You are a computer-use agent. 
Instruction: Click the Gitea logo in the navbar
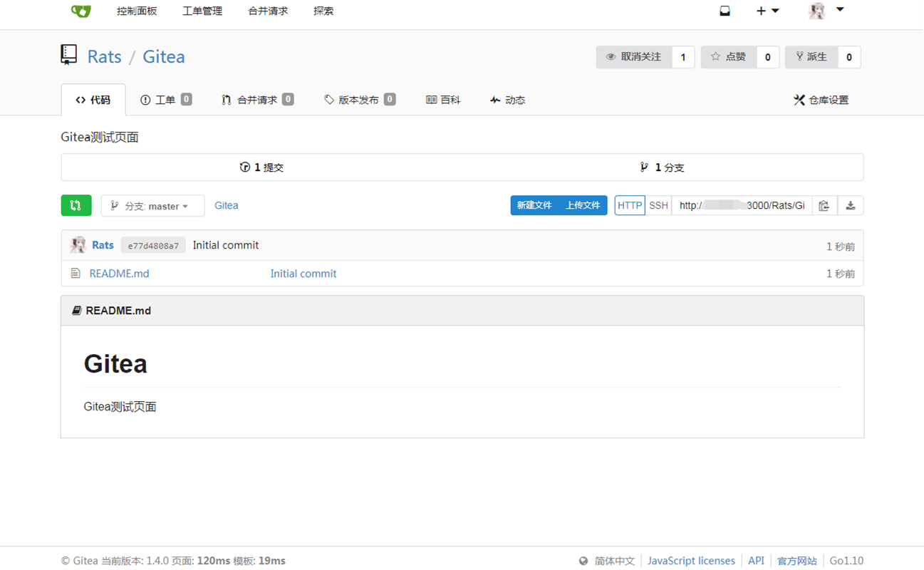pos(81,11)
